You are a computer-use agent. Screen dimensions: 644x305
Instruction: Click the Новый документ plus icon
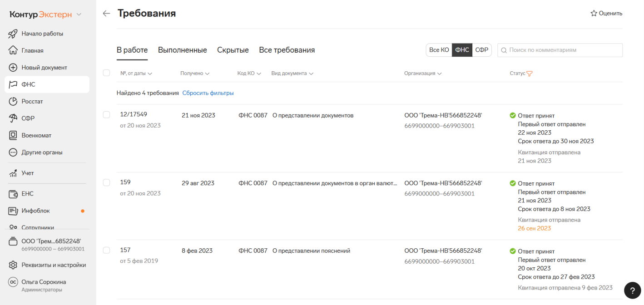point(13,68)
